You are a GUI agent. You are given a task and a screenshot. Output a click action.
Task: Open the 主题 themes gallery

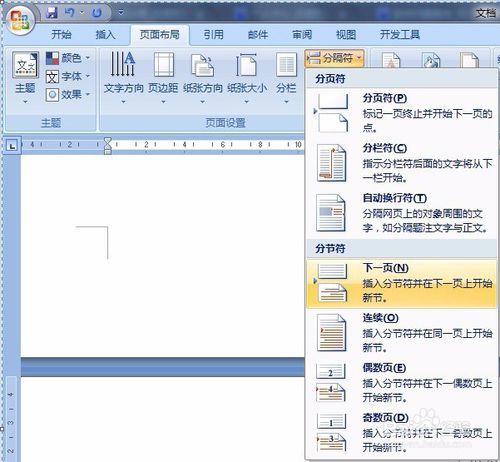pyautogui.click(x=25, y=77)
